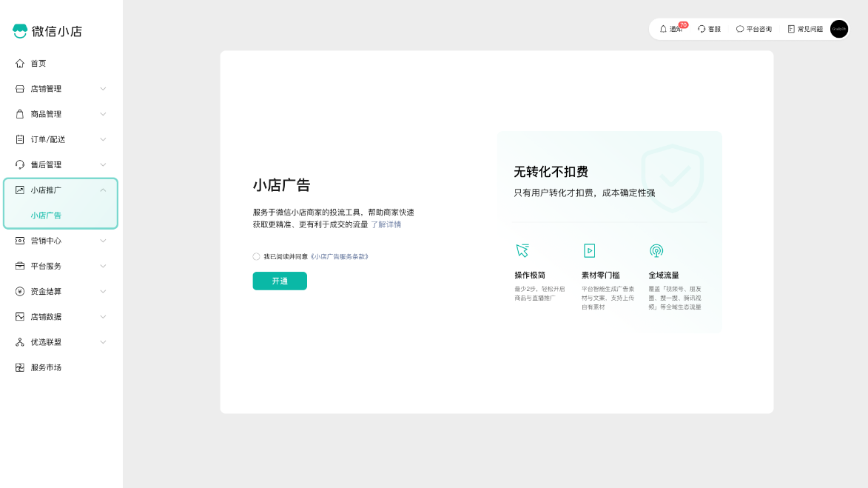Click the 资金结算 wallet icon
Viewport: 868px width, 488px height.
click(x=19, y=291)
